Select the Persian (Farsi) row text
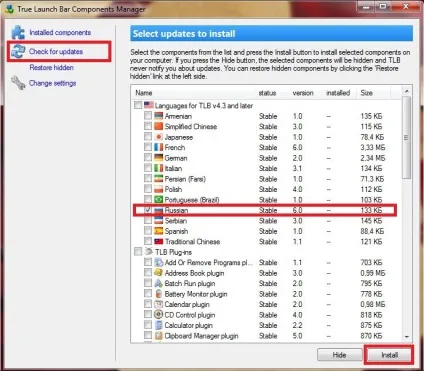 (185, 179)
